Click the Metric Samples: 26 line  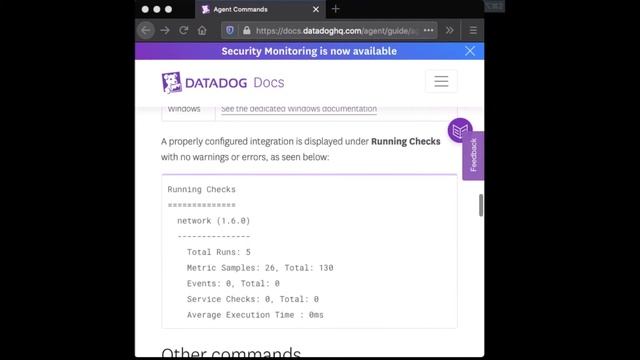tap(260, 268)
